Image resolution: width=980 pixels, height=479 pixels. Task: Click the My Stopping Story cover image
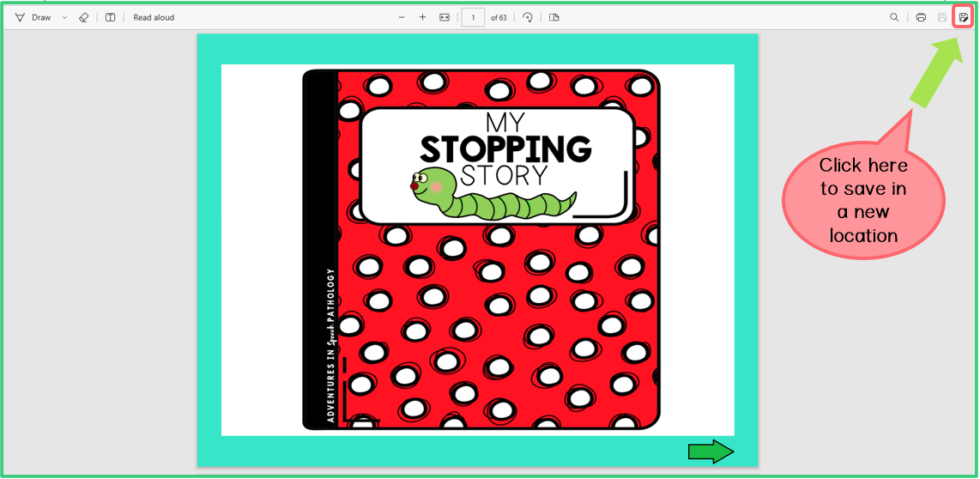tap(481, 250)
